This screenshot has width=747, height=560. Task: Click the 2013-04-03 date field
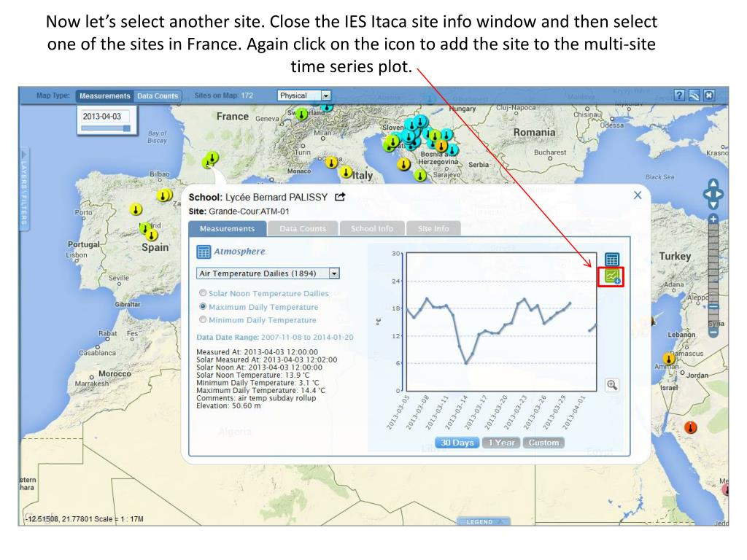pyautogui.click(x=106, y=116)
